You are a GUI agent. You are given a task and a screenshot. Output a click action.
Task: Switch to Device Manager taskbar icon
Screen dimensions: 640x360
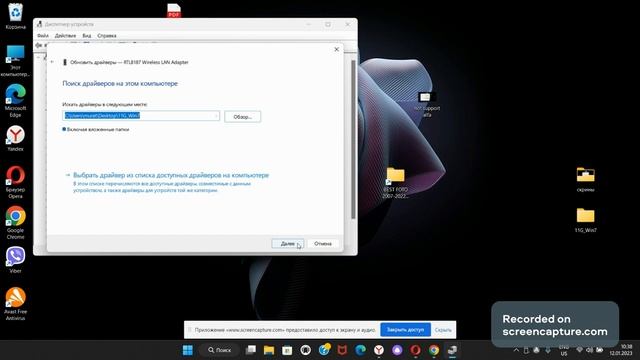click(x=452, y=350)
